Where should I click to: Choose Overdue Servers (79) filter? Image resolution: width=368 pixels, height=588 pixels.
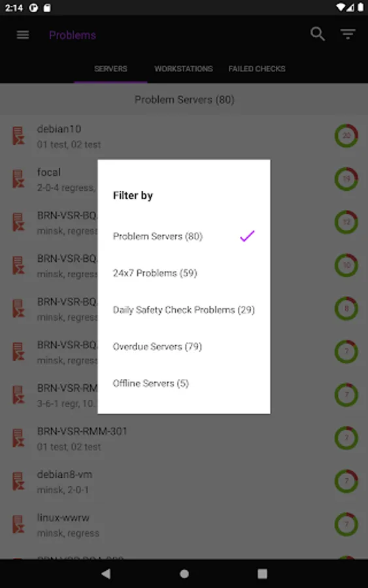(x=184, y=346)
